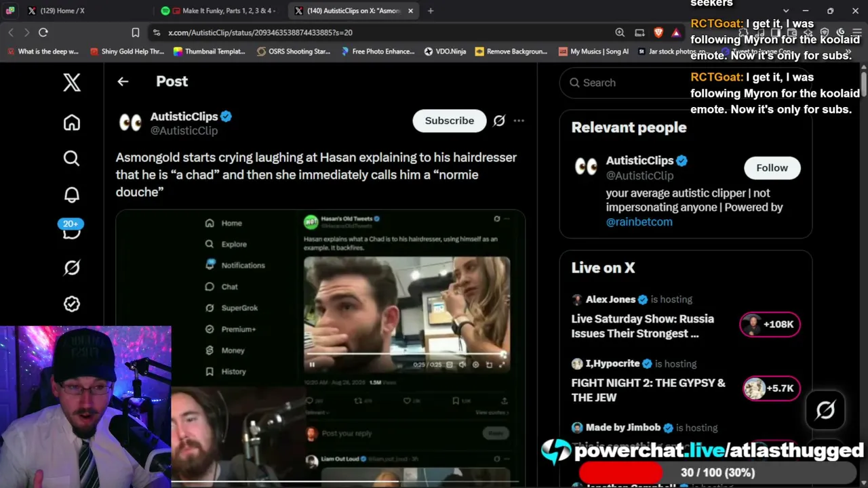
Task: Open the post's more options menu
Action: pyautogui.click(x=519, y=121)
